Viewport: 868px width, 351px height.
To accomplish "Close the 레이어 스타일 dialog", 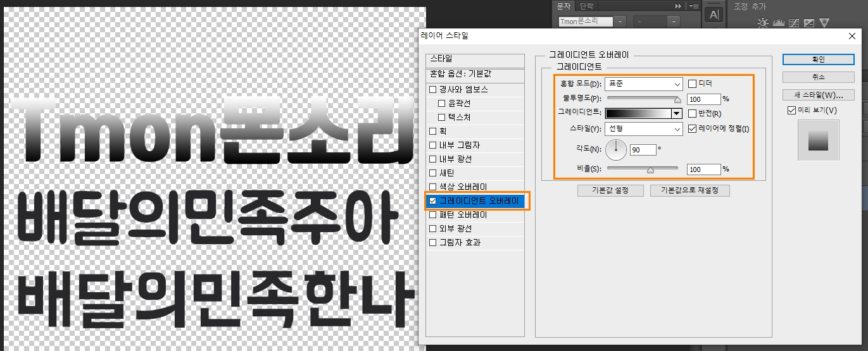I will [852, 36].
